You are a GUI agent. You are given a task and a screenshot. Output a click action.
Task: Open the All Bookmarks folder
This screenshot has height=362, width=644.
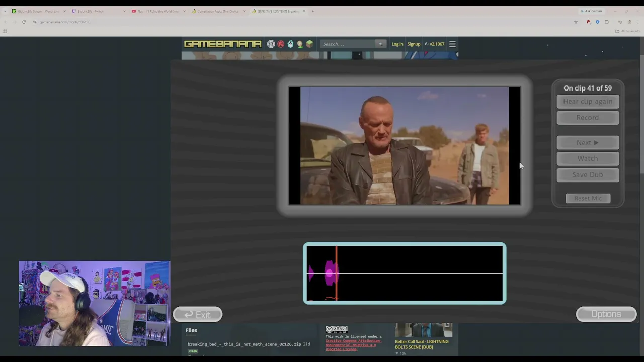[x=628, y=31]
